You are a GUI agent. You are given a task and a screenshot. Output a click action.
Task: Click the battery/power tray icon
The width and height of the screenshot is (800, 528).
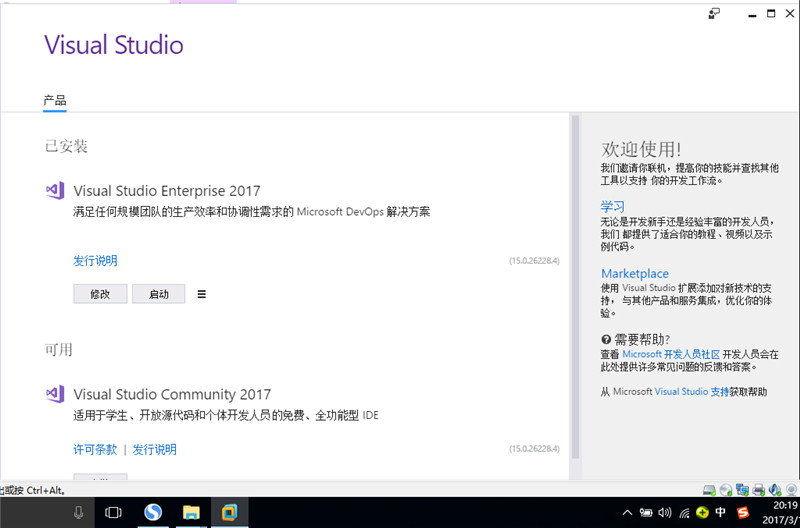pyautogui.click(x=646, y=512)
